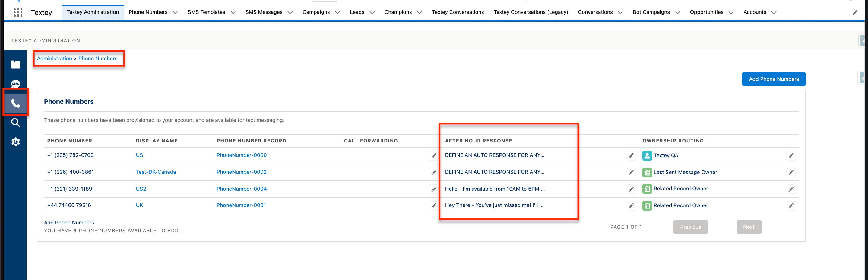This screenshot has height=280, width=868.
Task: Edit call forwarding for UK row
Action: (x=434, y=205)
